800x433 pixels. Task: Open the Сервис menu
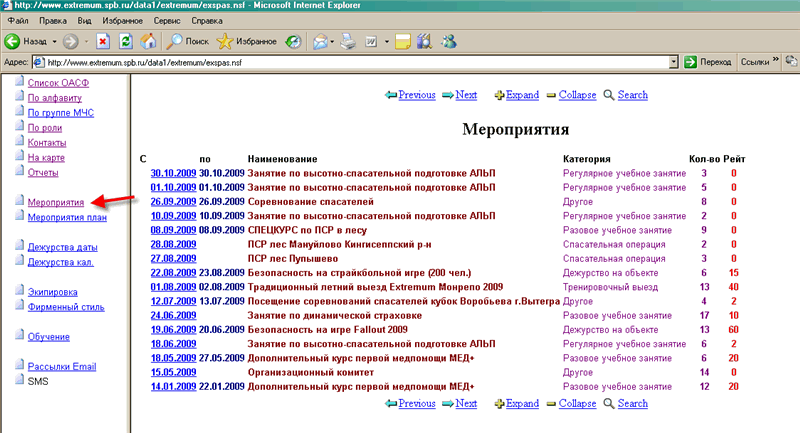[x=167, y=21]
